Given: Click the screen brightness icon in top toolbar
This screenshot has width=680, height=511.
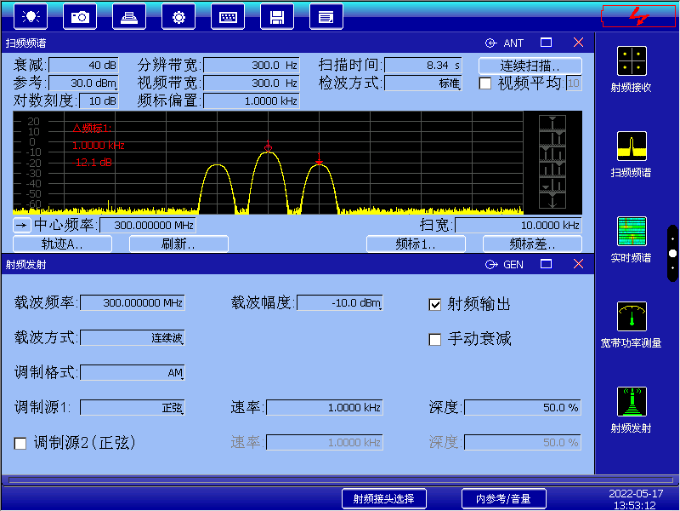Looking at the screenshot, I should coord(31,17).
